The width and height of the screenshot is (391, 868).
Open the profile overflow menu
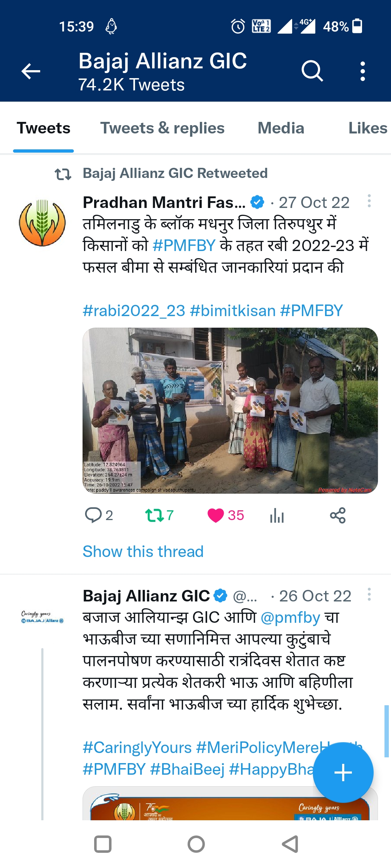click(x=362, y=71)
